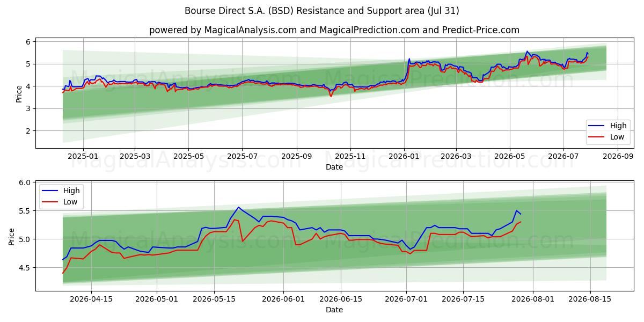Click the '2026-05' x-axis label
This screenshot has height=322, width=644.
pos(510,156)
